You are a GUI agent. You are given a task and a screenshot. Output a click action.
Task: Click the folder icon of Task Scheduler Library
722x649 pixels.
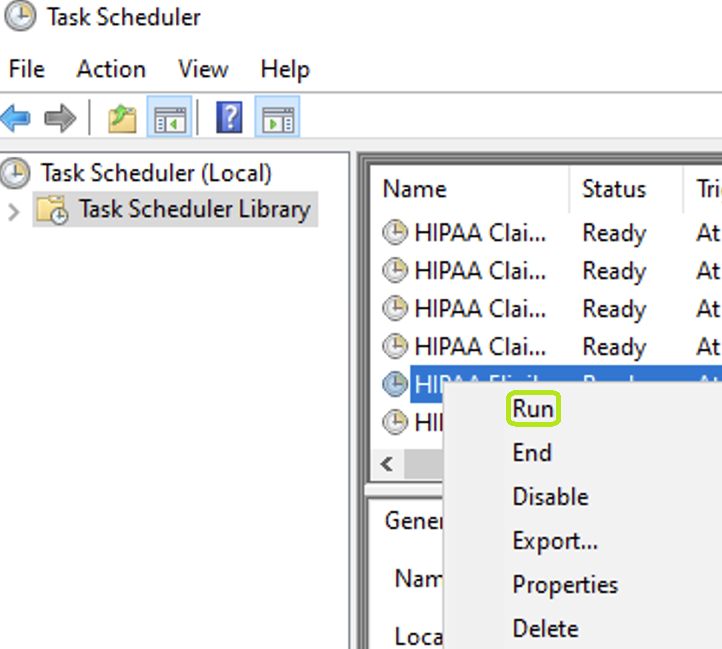click(x=52, y=210)
